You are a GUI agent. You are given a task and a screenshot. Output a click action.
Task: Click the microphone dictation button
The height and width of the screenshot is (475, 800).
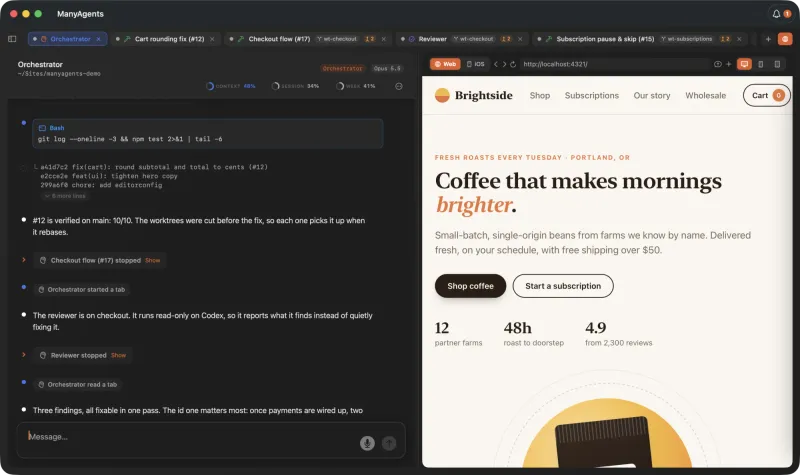pos(367,443)
